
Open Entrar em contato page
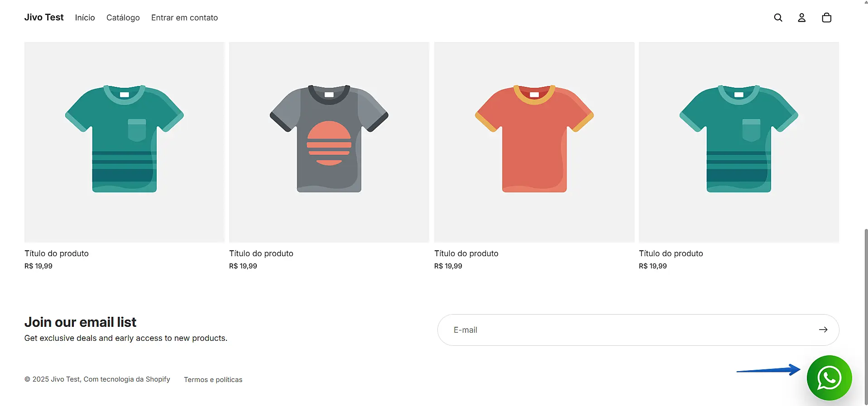click(184, 18)
